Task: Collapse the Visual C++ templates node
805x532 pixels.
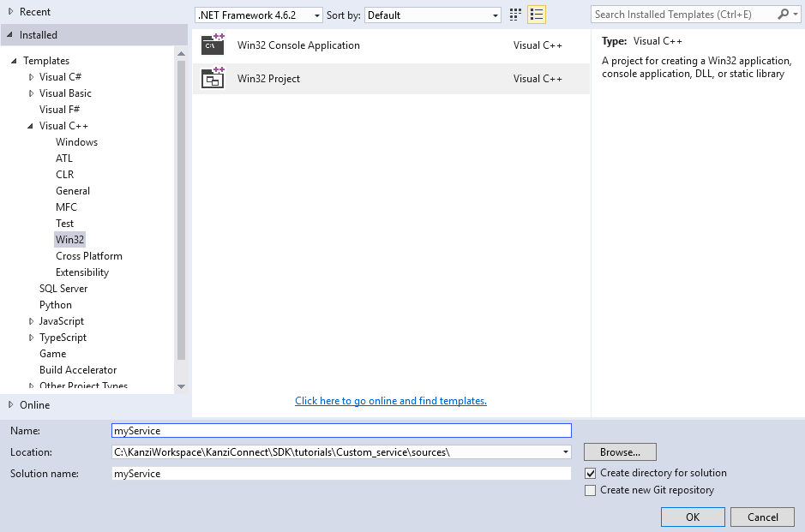Action: point(31,125)
